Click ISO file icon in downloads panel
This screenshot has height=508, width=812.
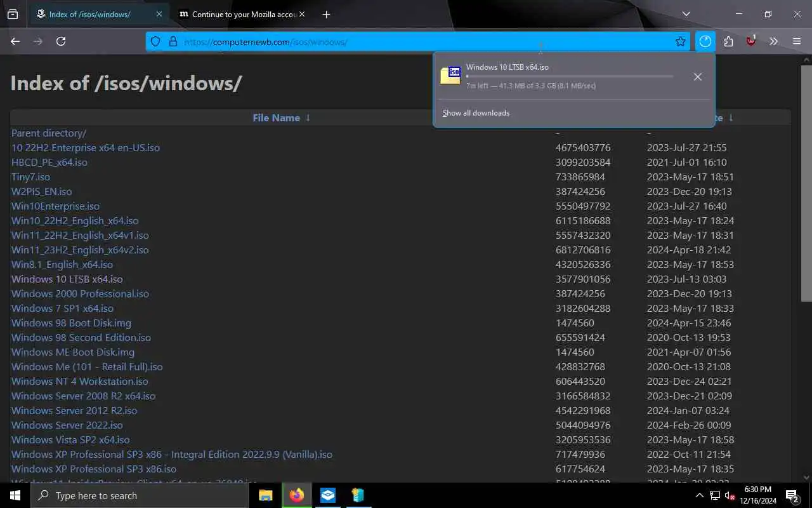(x=450, y=75)
